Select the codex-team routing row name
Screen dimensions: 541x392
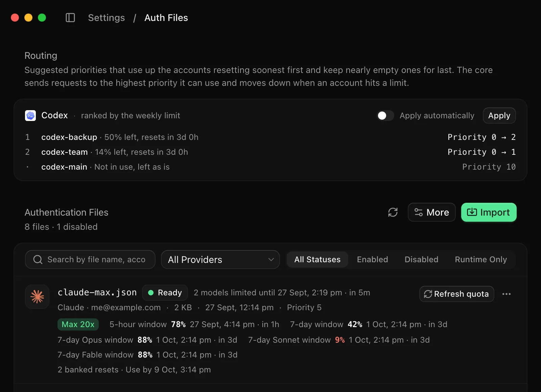pyautogui.click(x=65, y=152)
